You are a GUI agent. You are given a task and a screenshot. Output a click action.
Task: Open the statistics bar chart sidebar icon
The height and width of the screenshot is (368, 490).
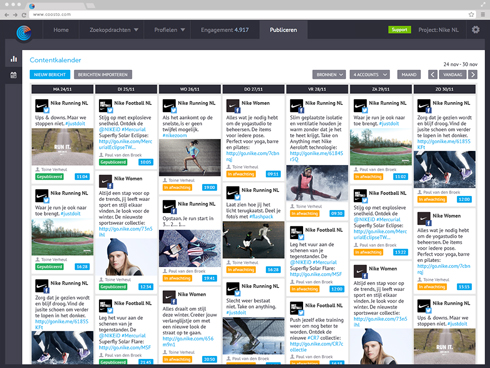tap(14, 59)
